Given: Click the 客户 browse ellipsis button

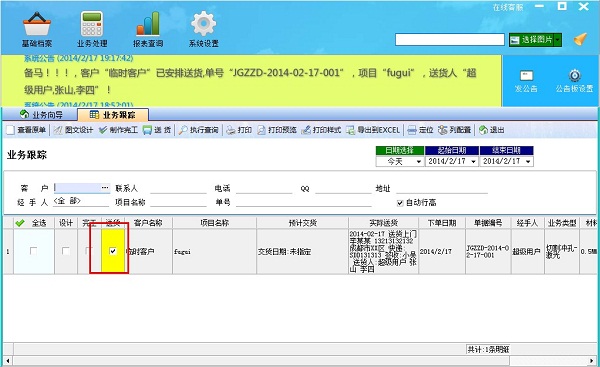Looking at the screenshot, I should (105, 188).
